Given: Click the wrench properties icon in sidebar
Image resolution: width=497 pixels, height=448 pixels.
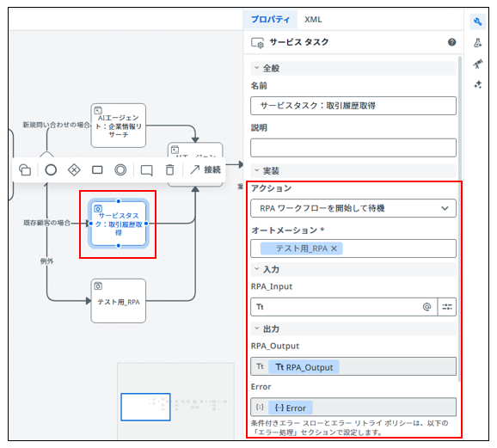Looking at the screenshot, I should pos(477,21).
